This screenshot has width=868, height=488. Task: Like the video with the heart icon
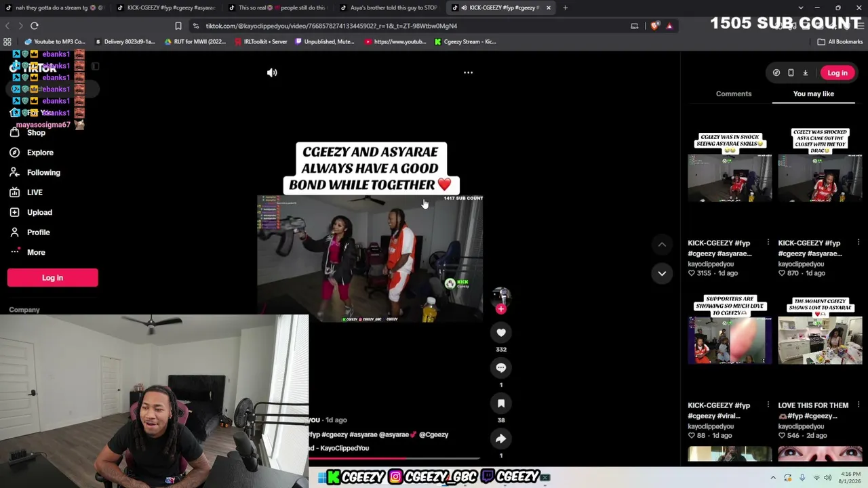pos(501,332)
